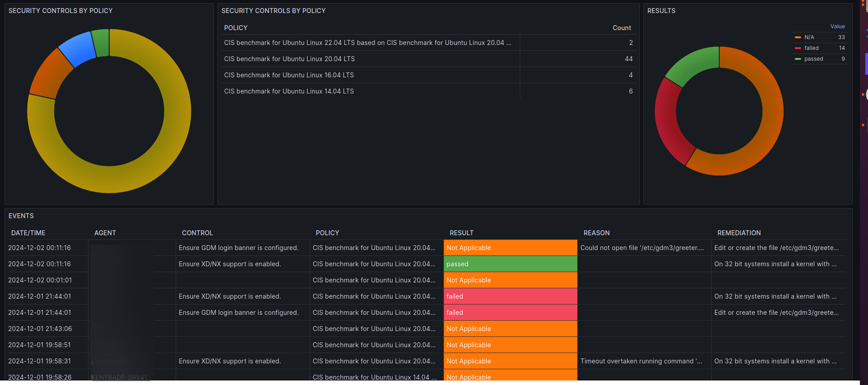Click the REASON column header

coord(597,233)
